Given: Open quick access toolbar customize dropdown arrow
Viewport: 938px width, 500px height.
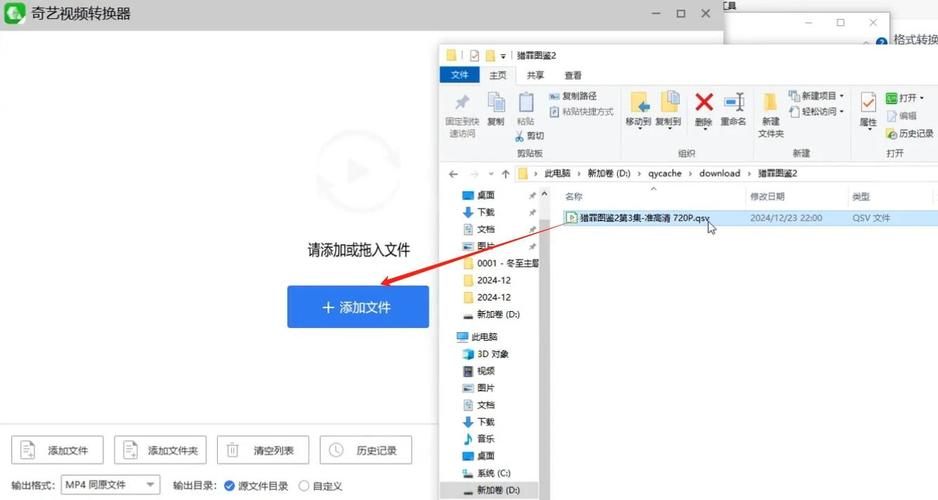Looking at the screenshot, I should pyautogui.click(x=503, y=56).
